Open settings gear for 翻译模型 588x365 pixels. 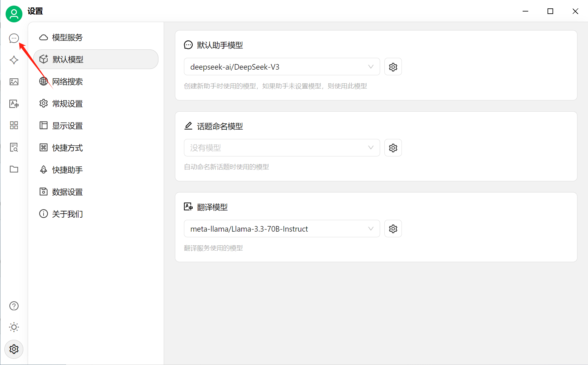[393, 229]
